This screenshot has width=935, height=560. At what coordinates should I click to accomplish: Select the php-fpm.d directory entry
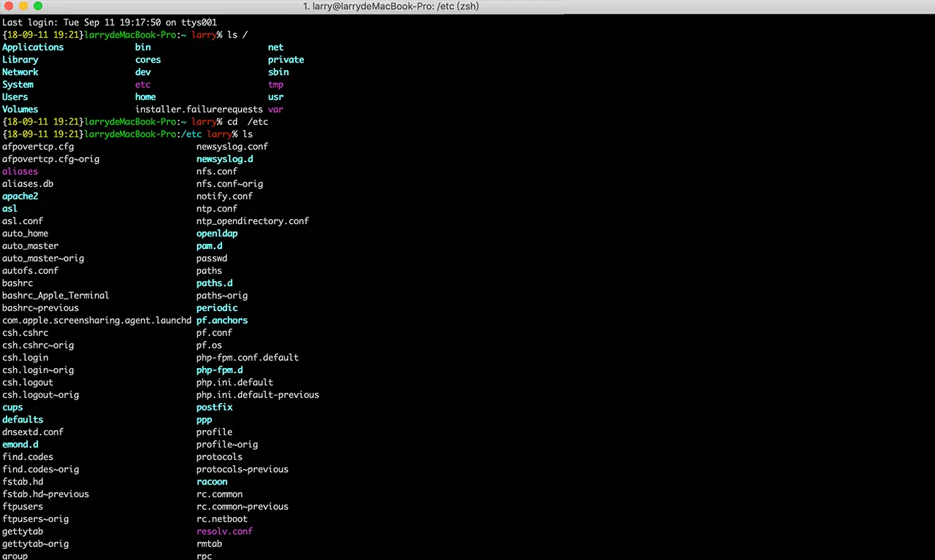click(219, 369)
